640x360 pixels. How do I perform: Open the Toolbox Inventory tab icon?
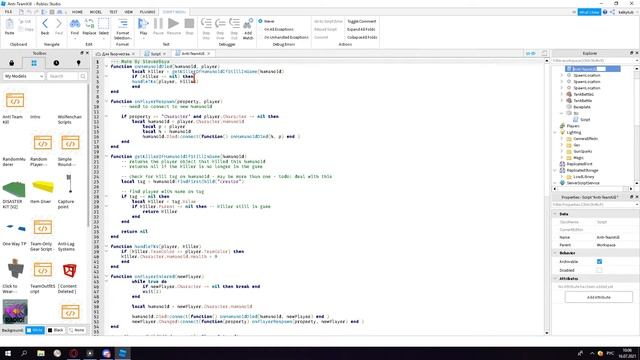coord(34,63)
